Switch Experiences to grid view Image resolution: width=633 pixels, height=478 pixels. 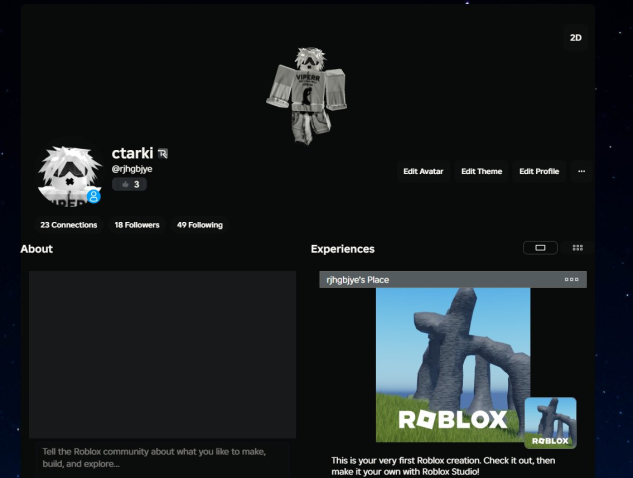pos(578,247)
